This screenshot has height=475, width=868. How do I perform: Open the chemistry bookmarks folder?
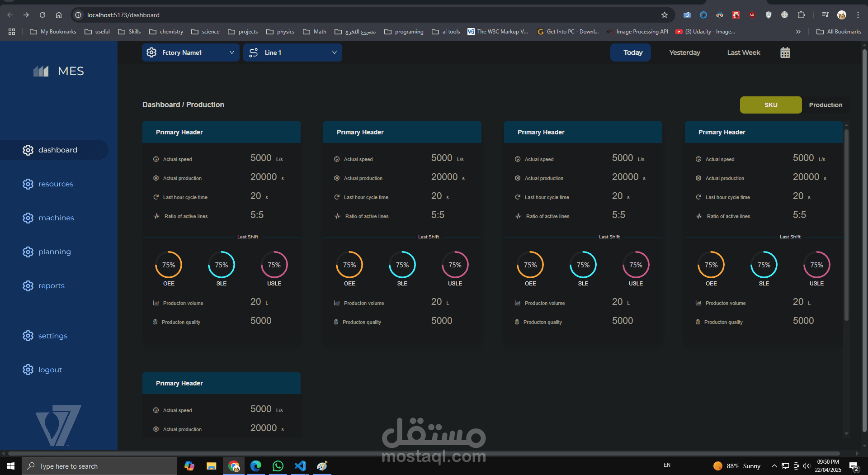(166, 32)
